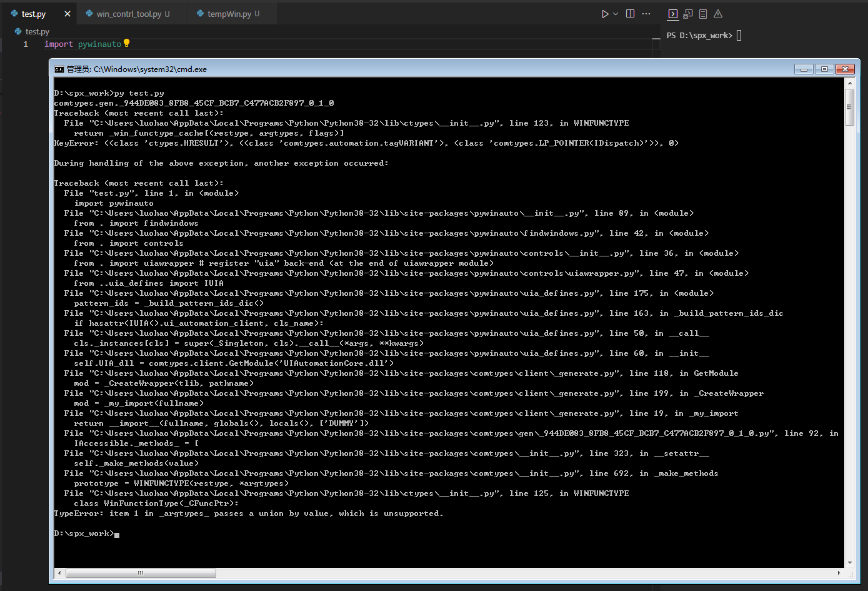Click the cmd vertical scrollbar down arrow
The height and width of the screenshot is (591, 868).
[x=850, y=563]
